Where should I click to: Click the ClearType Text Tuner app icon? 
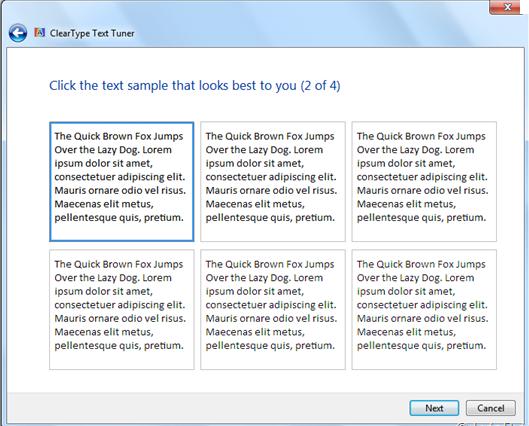tap(39, 33)
